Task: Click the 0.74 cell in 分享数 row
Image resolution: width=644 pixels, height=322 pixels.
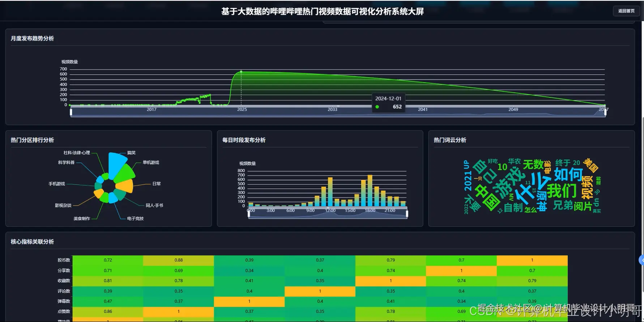Action: [x=391, y=270]
